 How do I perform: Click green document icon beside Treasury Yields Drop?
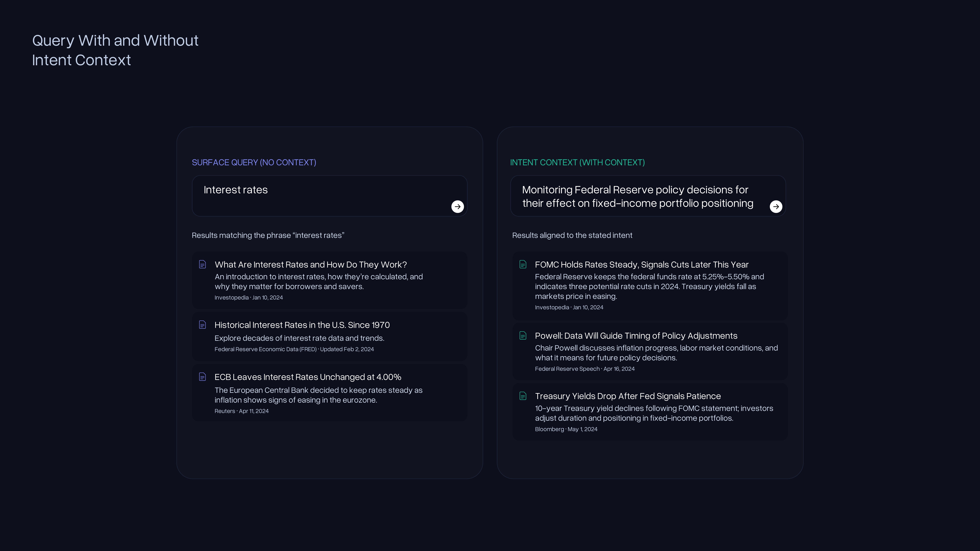click(x=523, y=396)
